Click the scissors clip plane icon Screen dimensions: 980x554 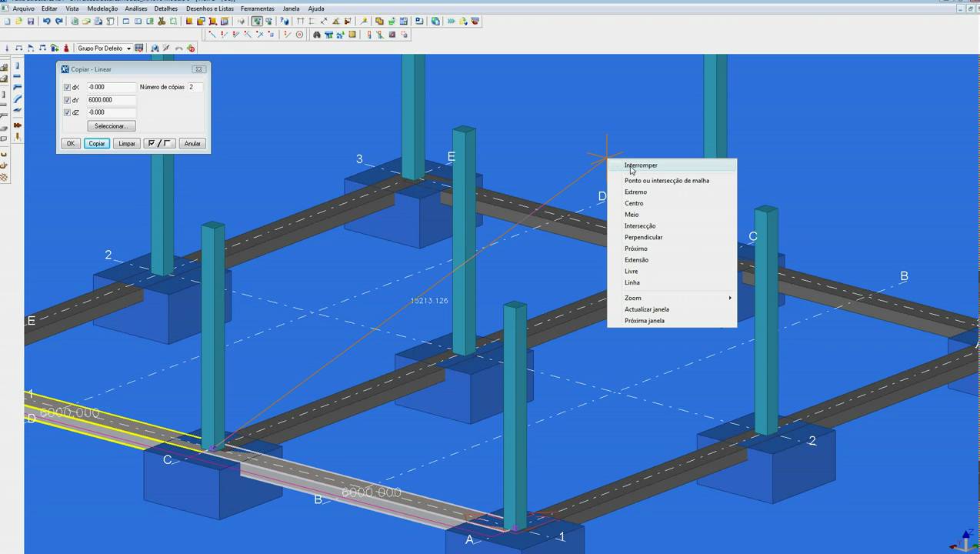point(162,21)
